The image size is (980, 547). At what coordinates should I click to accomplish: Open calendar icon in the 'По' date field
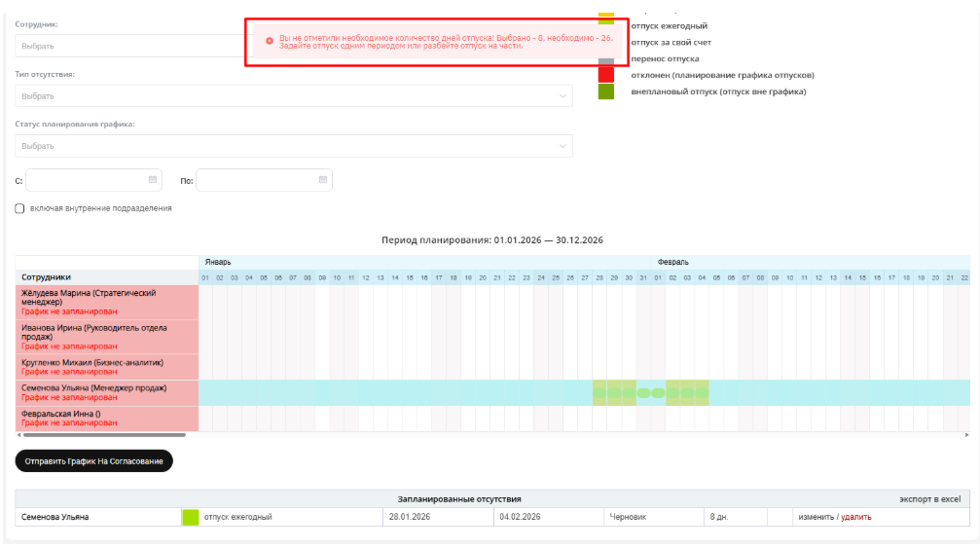pos(323,180)
